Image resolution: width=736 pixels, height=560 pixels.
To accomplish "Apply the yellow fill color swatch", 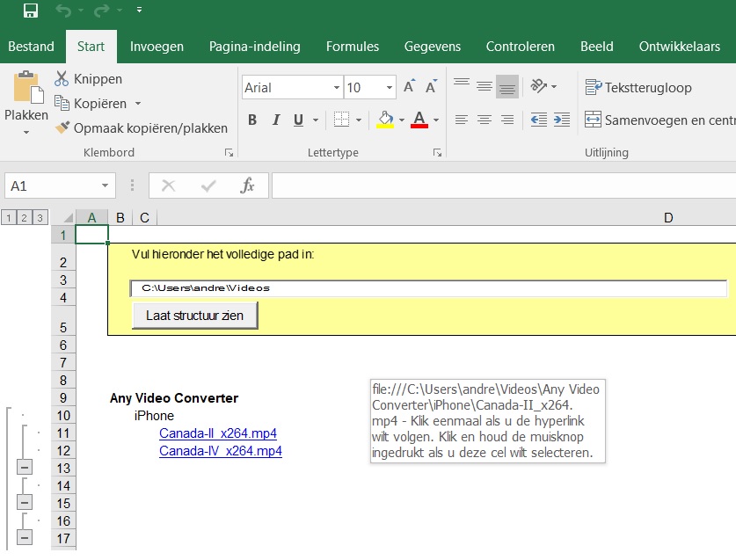I will coord(385,120).
